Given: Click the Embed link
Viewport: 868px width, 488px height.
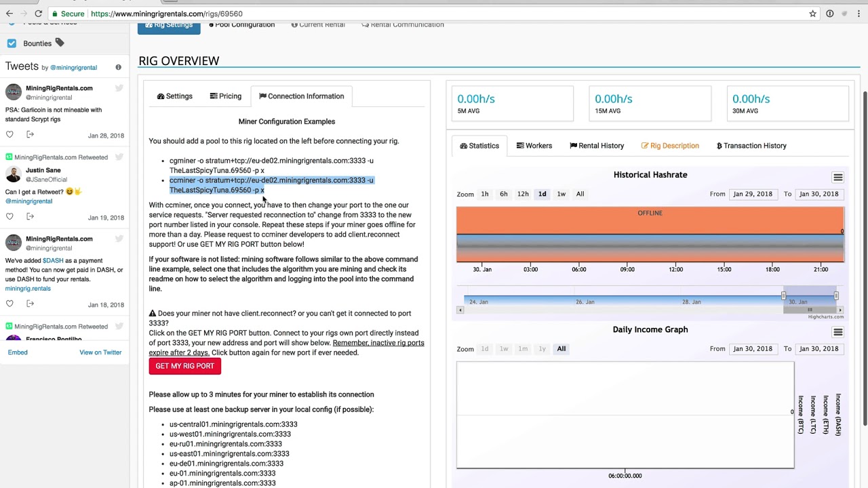Looking at the screenshot, I should tap(18, 352).
